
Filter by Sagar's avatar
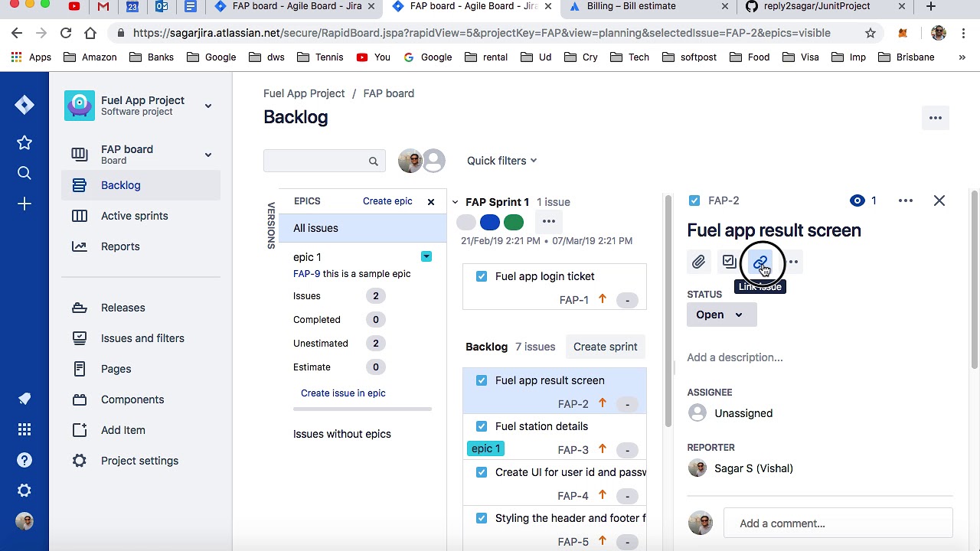pos(410,161)
